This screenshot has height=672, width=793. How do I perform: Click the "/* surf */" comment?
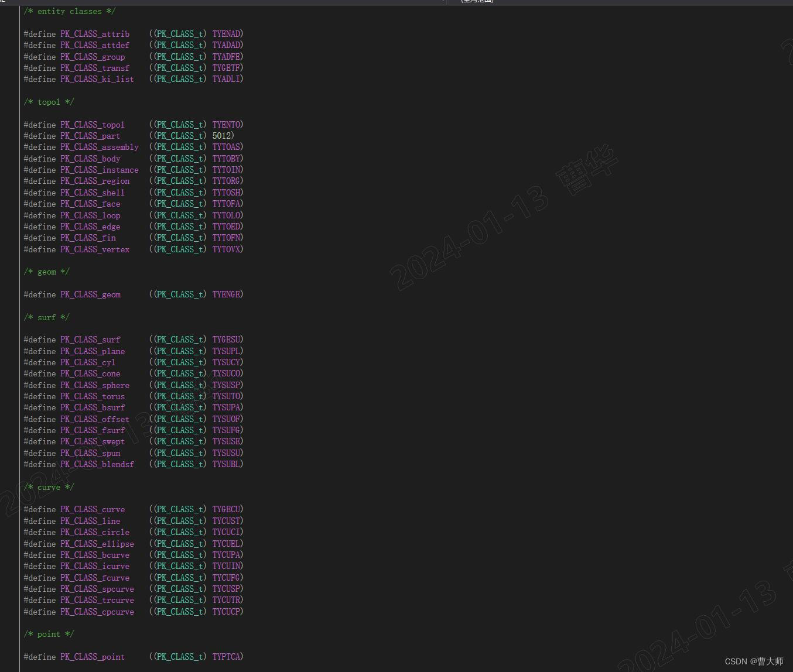(x=46, y=317)
